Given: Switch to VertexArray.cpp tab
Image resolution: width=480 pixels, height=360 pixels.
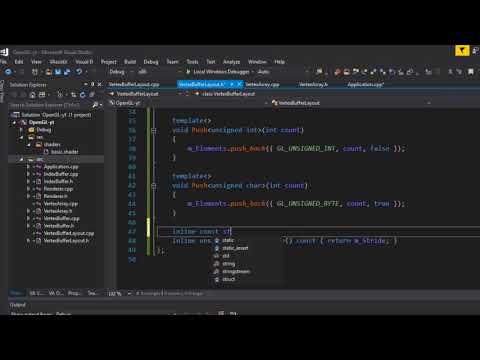Looking at the screenshot, I should click(x=263, y=85).
